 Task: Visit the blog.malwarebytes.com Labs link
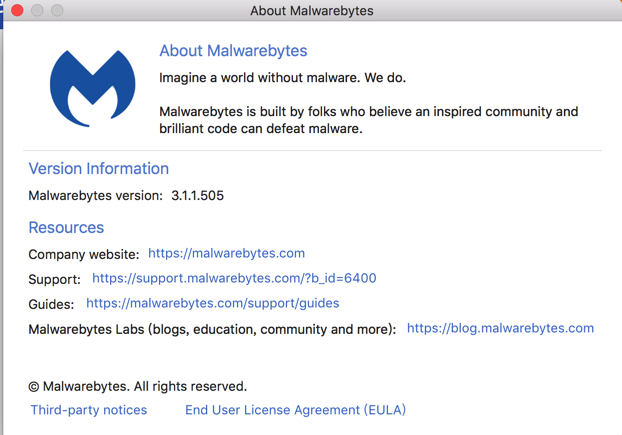tap(500, 328)
